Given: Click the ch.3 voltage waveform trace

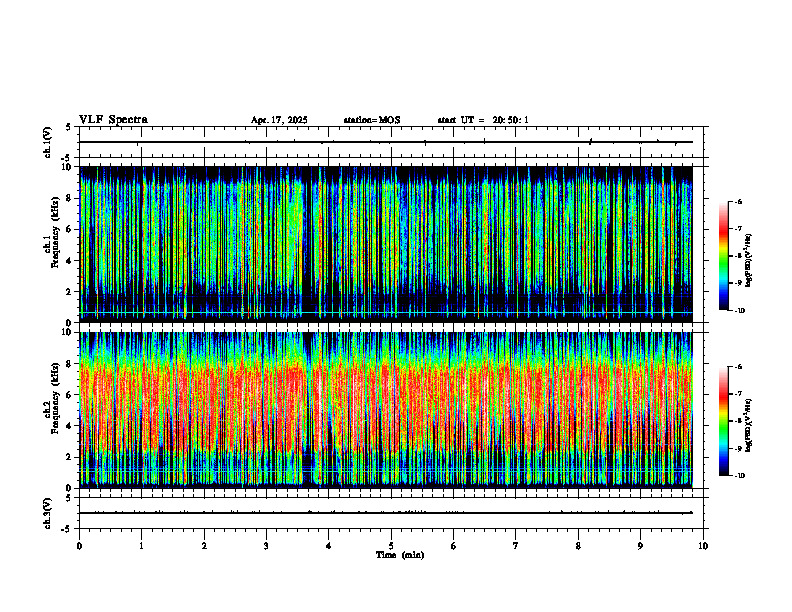Looking at the screenshot, I should point(386,513).
